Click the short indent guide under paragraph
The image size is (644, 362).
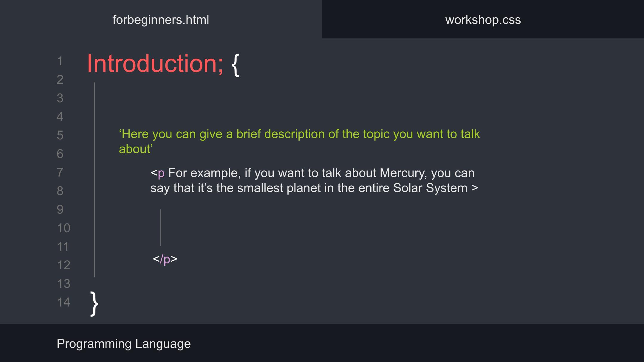tap(161, 228)
